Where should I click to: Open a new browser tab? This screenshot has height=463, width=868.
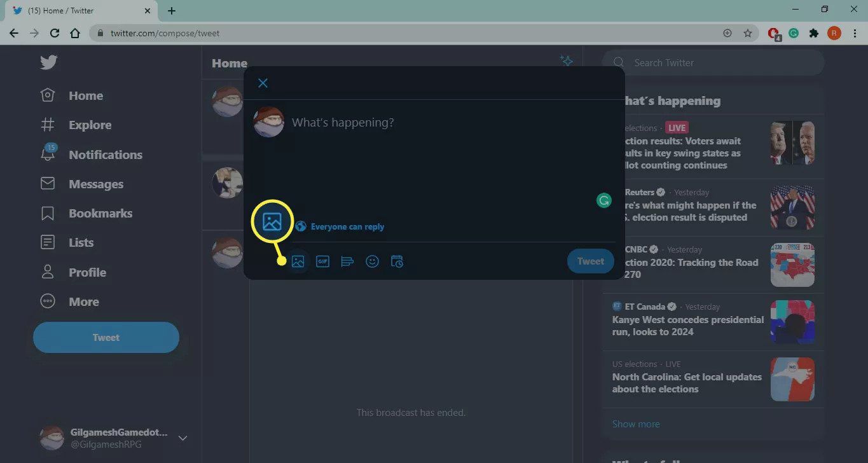point(172,11)
